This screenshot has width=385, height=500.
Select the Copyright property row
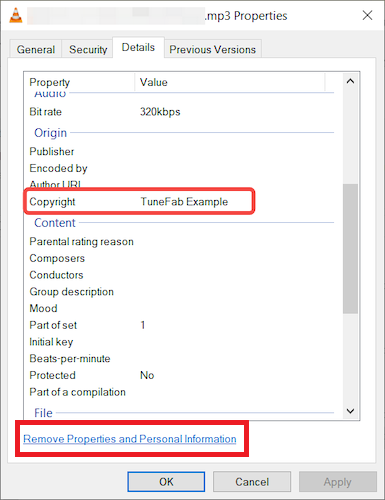(139, 201)
